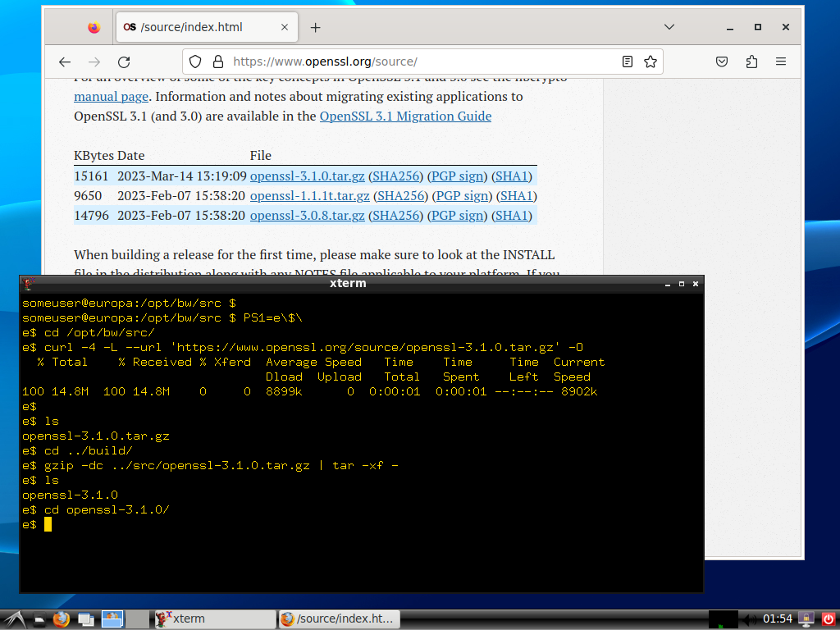The height and width of the screenshot is (630, 840).
Task: Open the OpenSSL 3.1 Migration Guide link
Action: tap(405, 116)
